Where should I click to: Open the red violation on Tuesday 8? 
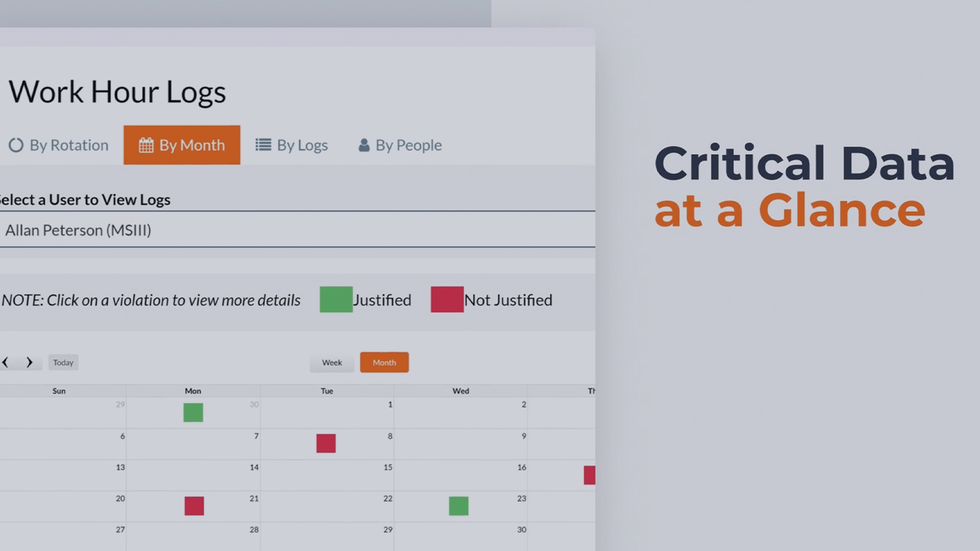[x=326, y=443]
